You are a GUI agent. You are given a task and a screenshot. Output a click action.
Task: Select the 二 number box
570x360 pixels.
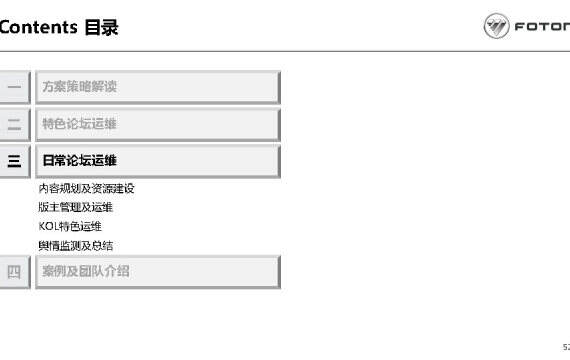point(15,124)
